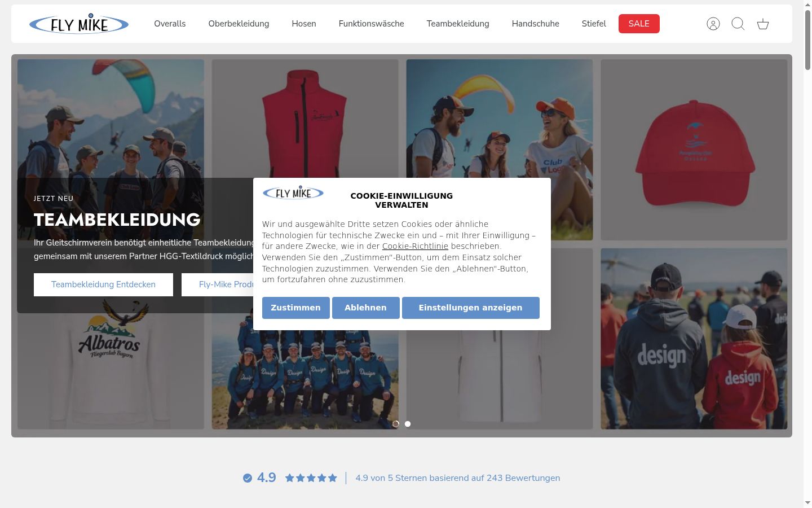Select the second slideshow dot
Image resolution: width=812 pixels, height=508 pixels.
click(408, 424)
